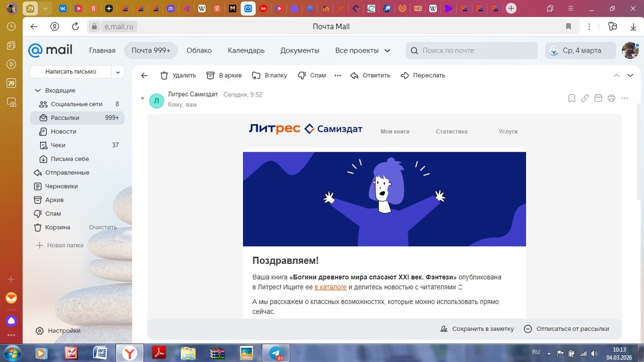Open the Документы tab
Screen dimensions: 644x362
click(299, 50)
